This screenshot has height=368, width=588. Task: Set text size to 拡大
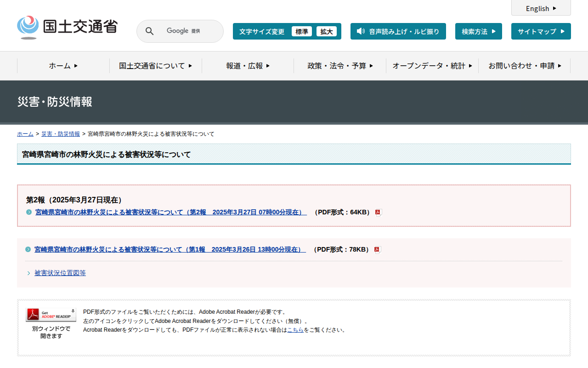pyautogui.click(x=327, y=31)
